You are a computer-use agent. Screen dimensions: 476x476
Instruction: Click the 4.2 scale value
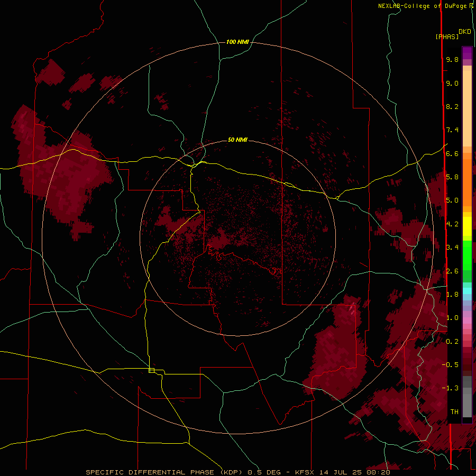coord(452,224)
